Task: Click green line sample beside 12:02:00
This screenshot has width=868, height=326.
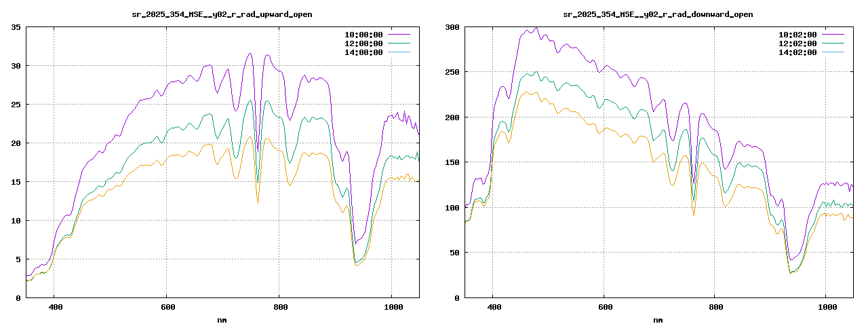Action: (833, 43)
